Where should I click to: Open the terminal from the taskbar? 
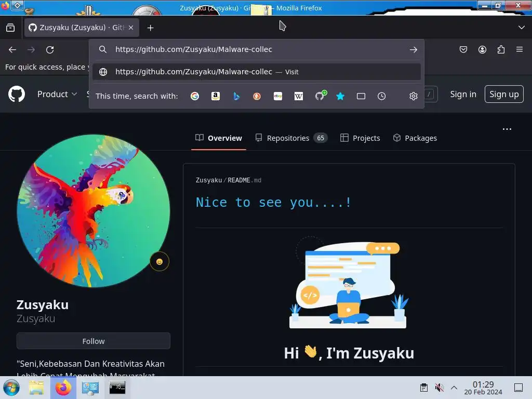point(117,388)
